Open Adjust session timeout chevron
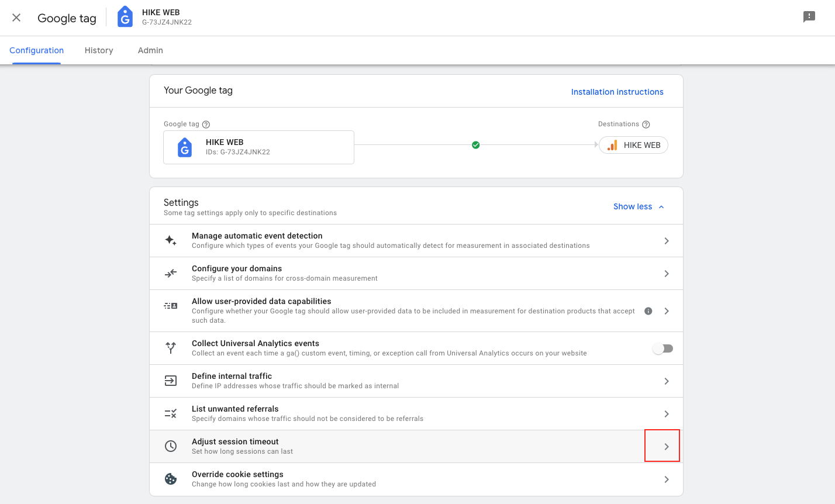Viewport: 835px width, 504px height. click(x=667, y=447)
